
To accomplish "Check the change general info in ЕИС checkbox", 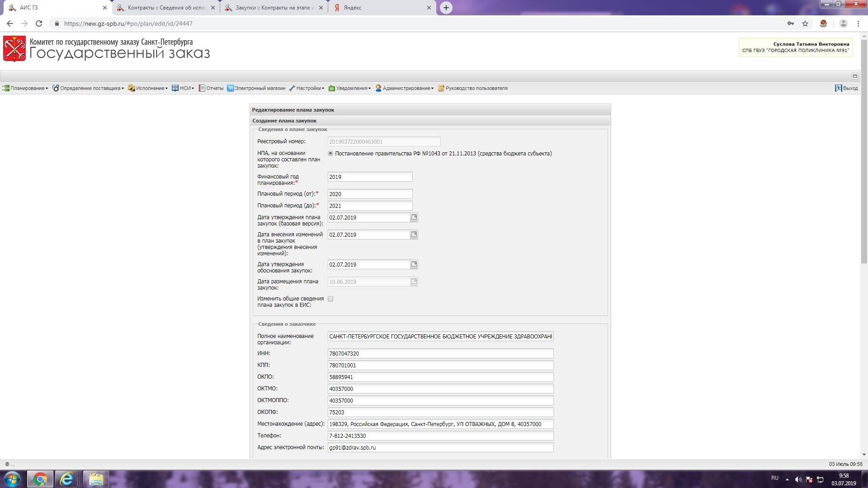I will point(330,299).
